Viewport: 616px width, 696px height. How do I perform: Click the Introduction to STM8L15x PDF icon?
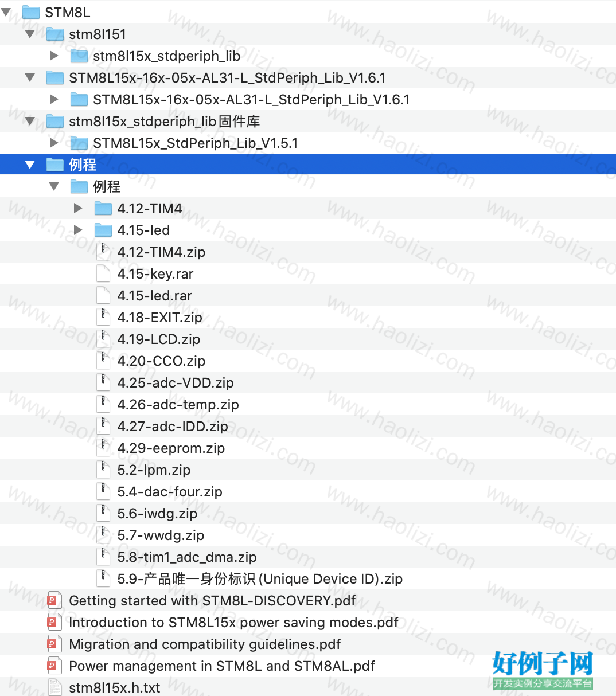pos(54,622)
